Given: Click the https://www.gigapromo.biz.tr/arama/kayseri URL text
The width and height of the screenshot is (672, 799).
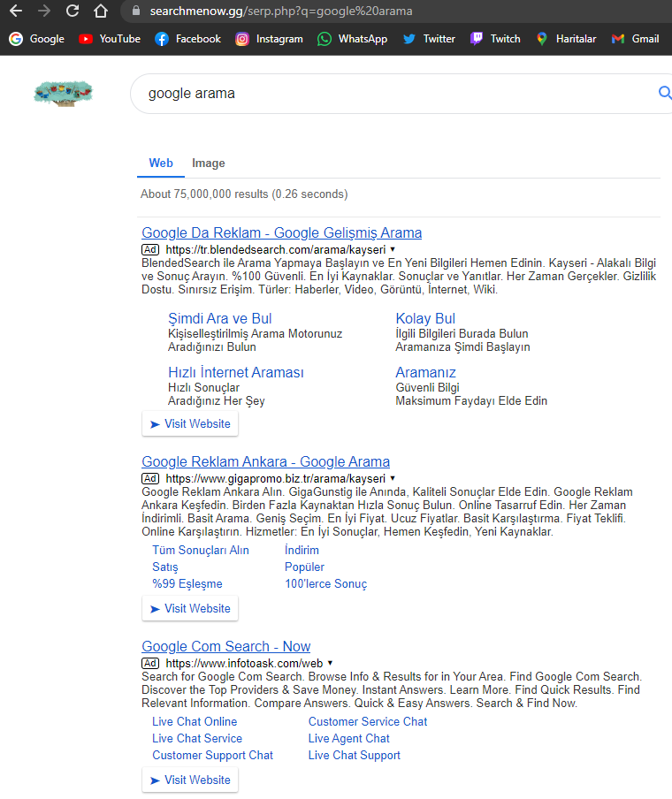Looking at the screenshot, I should pos(276,478).
